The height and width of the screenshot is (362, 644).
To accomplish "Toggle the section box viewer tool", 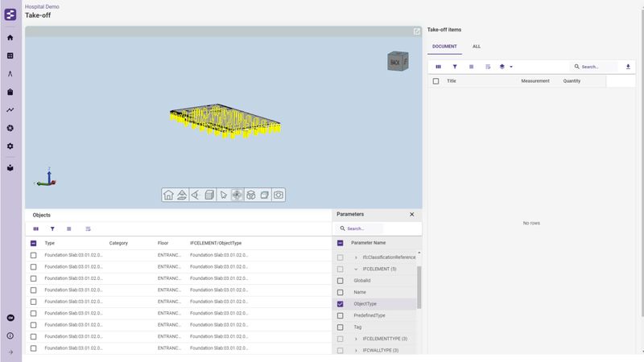I will (265, 195).
